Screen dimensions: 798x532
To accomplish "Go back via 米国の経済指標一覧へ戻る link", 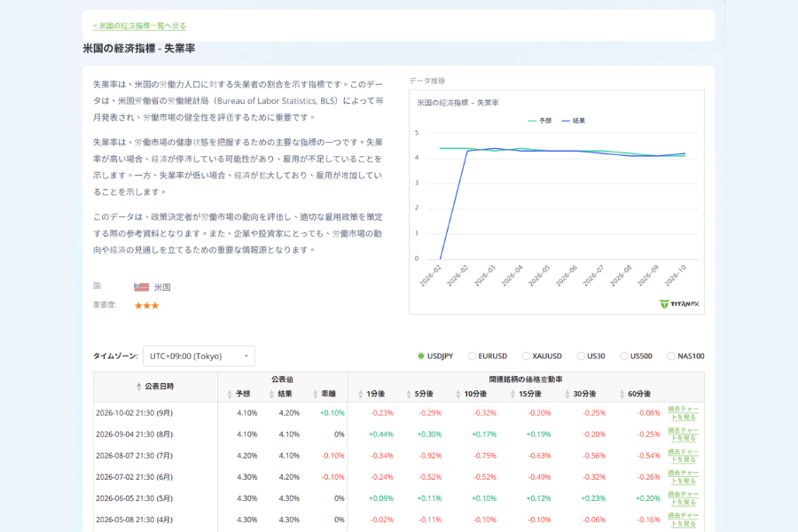I will point(139,26).
